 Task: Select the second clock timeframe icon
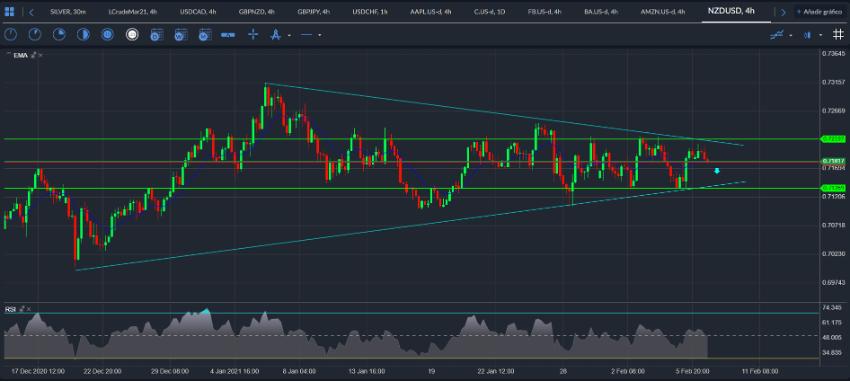click(35, 35)
